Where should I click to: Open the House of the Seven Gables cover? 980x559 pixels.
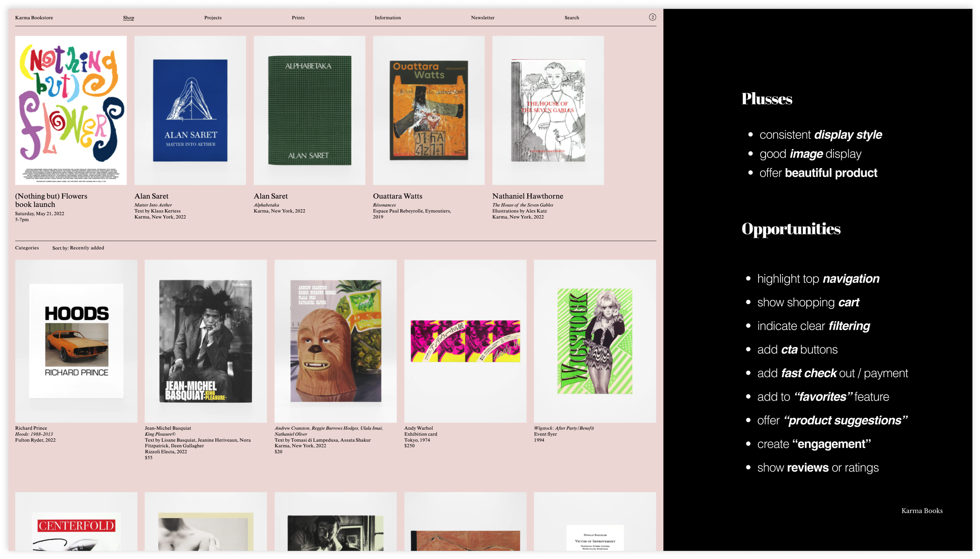548,110
